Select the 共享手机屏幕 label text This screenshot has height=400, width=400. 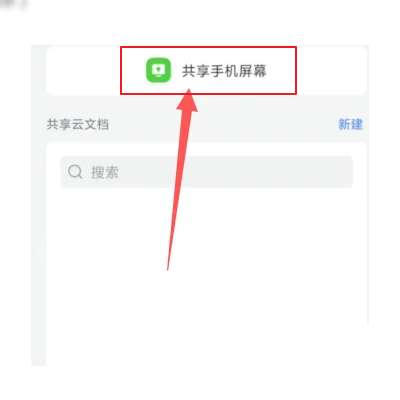(x=224, y=71)
